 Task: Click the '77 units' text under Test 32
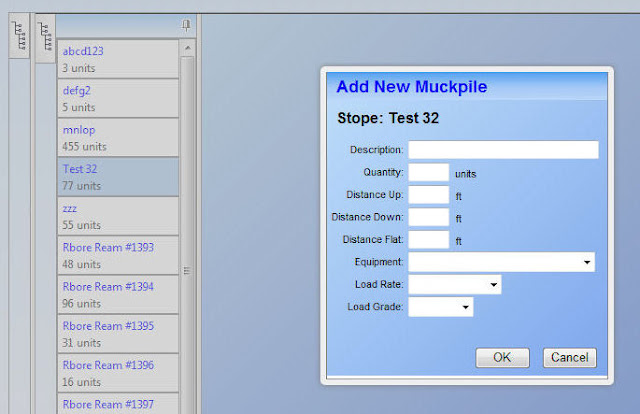82,186
